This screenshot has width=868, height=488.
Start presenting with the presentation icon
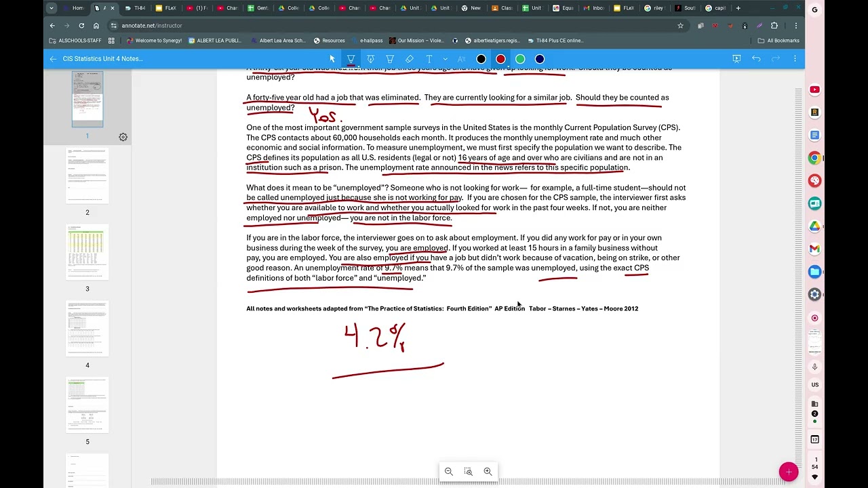(736, 59)
